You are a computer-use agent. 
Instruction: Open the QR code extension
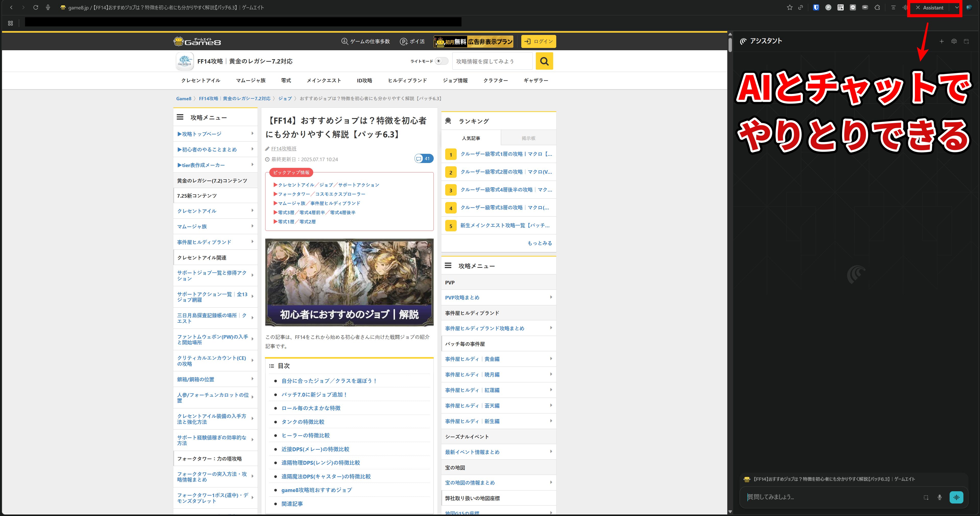click(840, 7)
